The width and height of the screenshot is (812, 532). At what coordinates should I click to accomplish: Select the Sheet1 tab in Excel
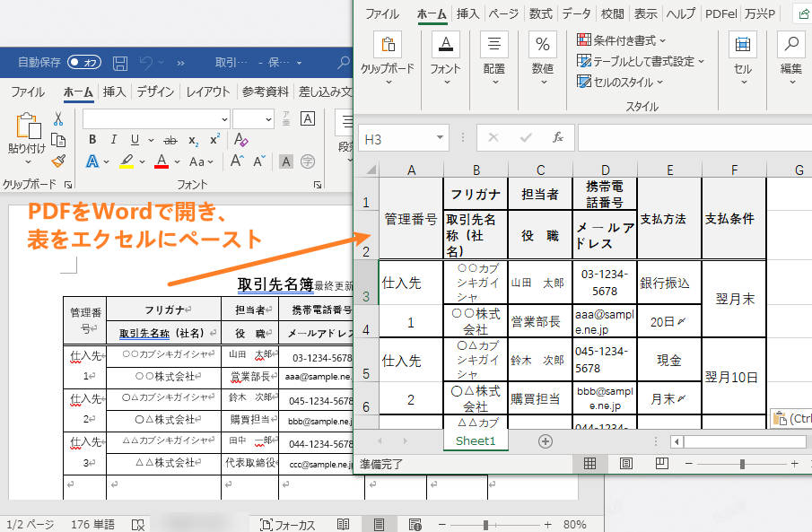[x=476, y=440]
